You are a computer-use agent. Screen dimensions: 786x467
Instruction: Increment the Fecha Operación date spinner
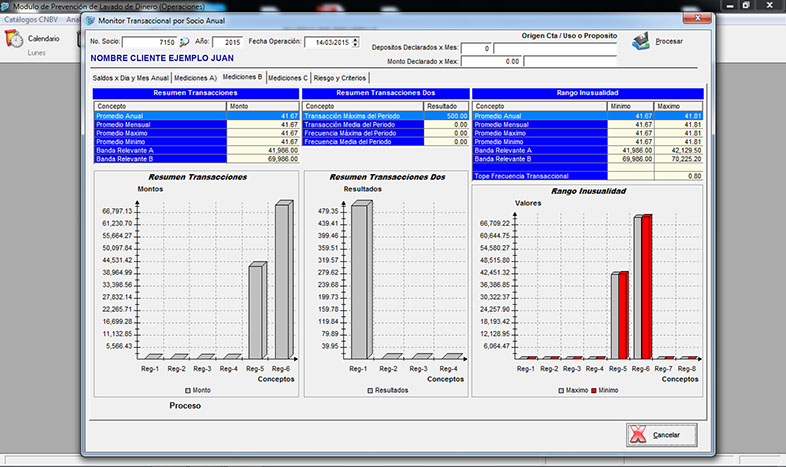point(355,39)
